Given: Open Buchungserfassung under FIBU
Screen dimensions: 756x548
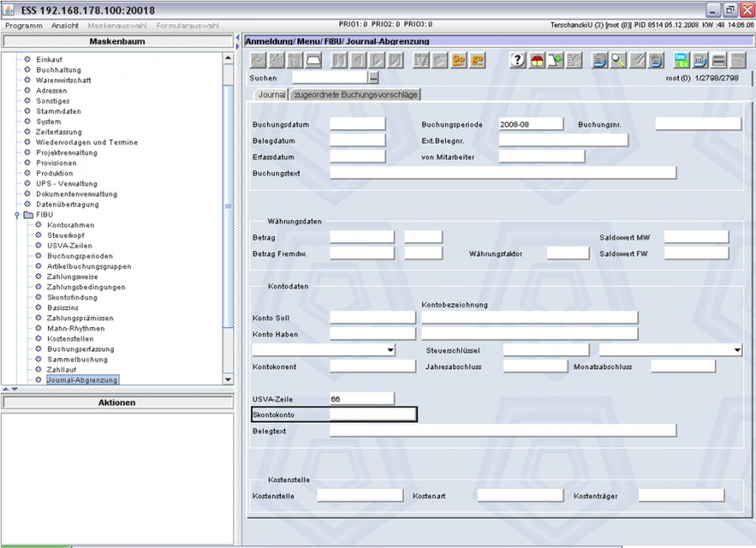Looking at the screenshot, I should click(81, 349).
